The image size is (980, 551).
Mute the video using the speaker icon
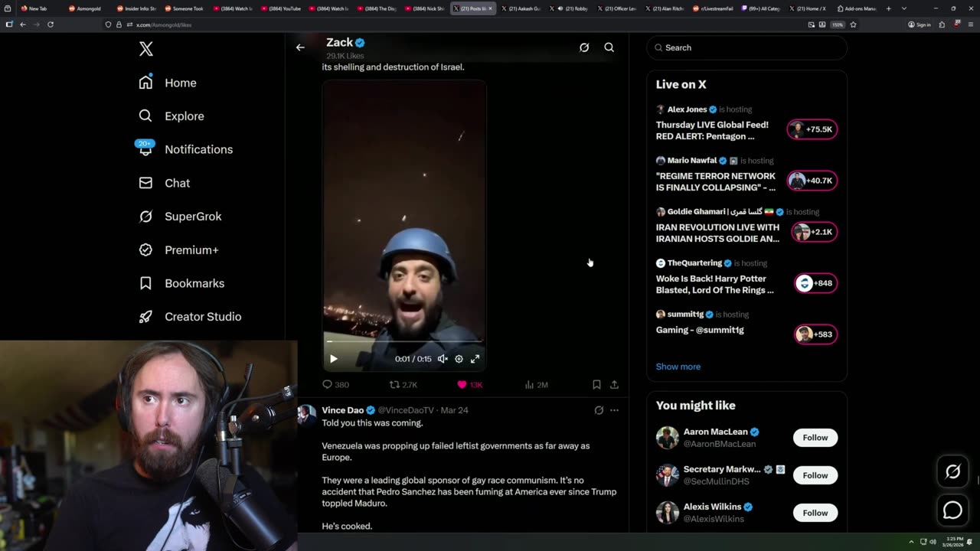click(443, 359)
